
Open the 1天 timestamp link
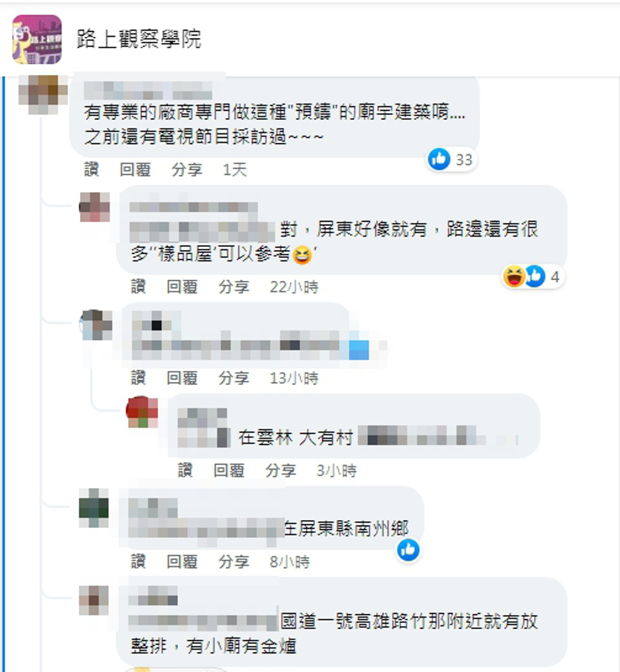235,170
